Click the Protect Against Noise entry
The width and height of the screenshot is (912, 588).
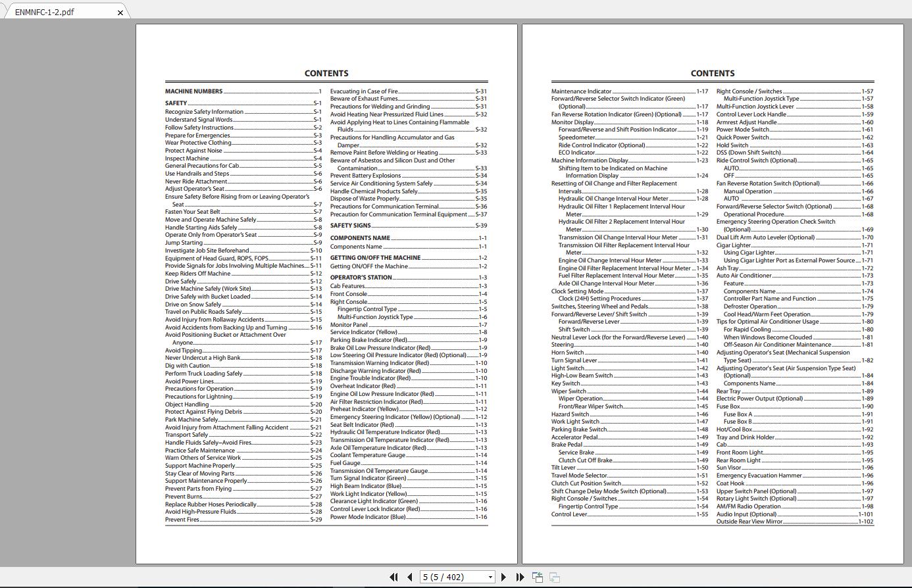pyautogui.click(x=243, y=151)
